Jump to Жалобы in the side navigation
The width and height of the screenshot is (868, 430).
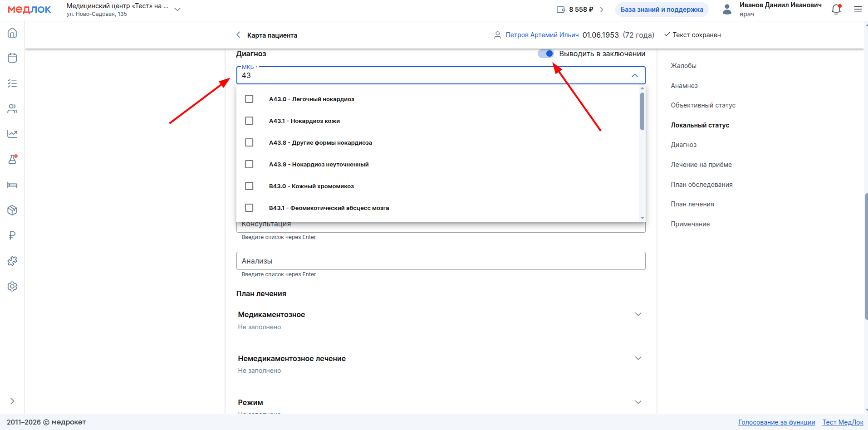pos(683,66)
